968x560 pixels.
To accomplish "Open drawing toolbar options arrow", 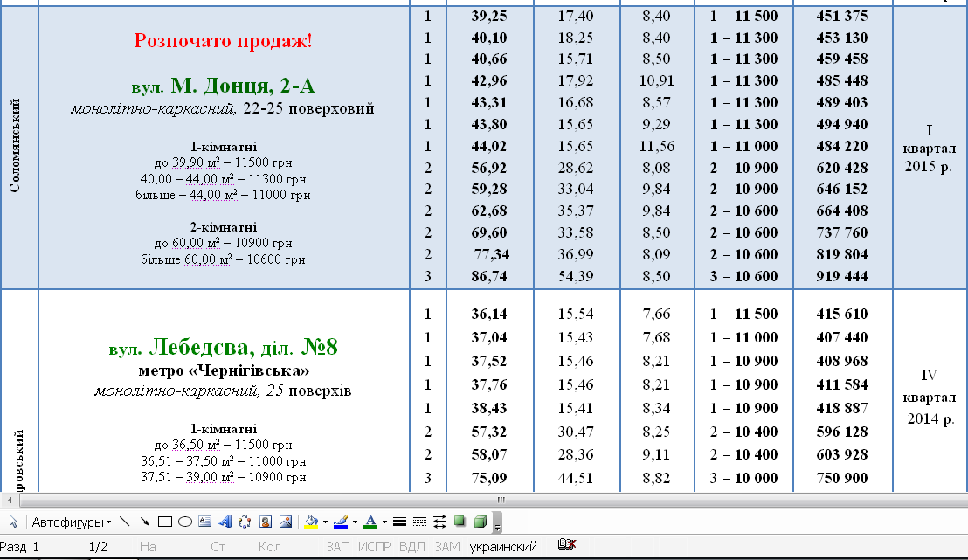I will [x=497, y=523].
